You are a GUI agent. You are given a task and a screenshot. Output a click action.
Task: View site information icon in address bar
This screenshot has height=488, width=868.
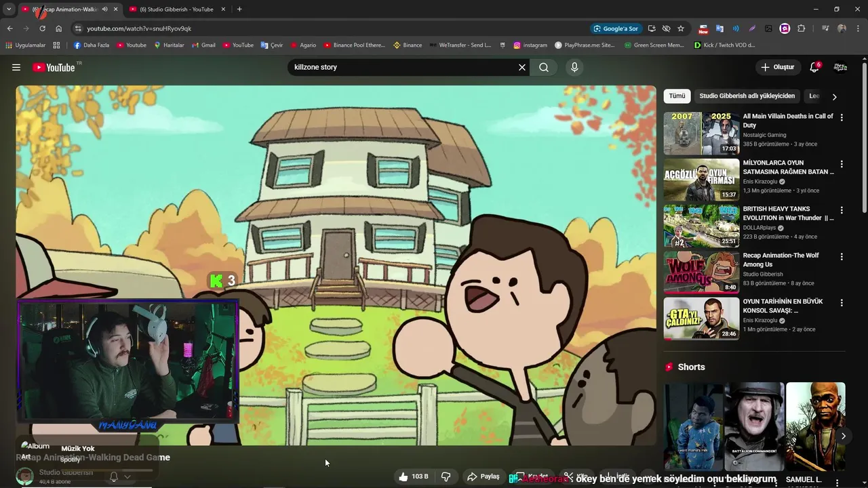[x=78, y=28]
